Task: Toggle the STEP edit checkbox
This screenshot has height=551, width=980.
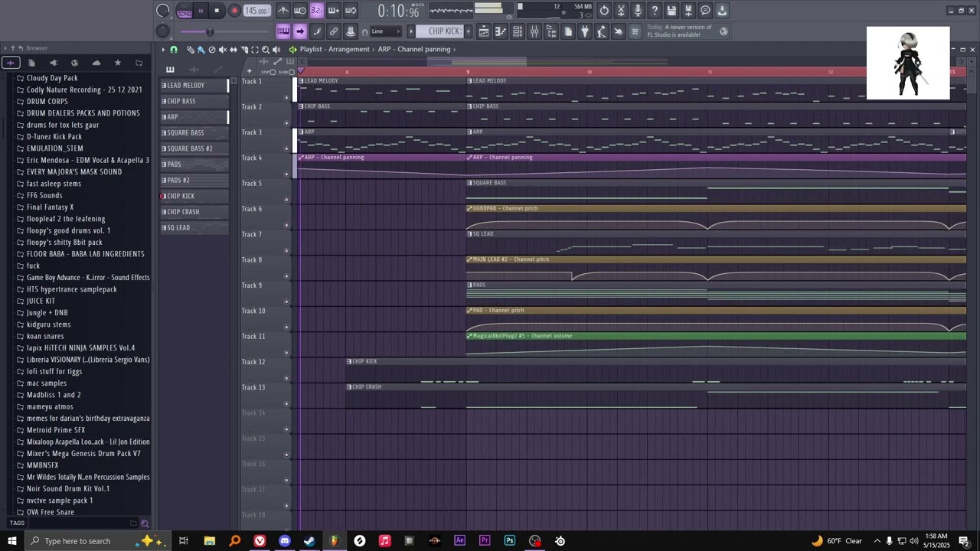Action: (x=272, y=72)
